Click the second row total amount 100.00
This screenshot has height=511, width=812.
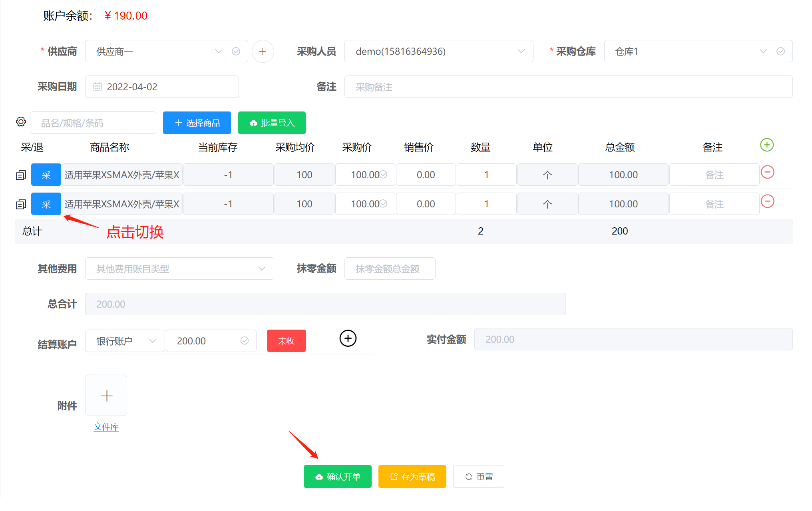point(623,204)
